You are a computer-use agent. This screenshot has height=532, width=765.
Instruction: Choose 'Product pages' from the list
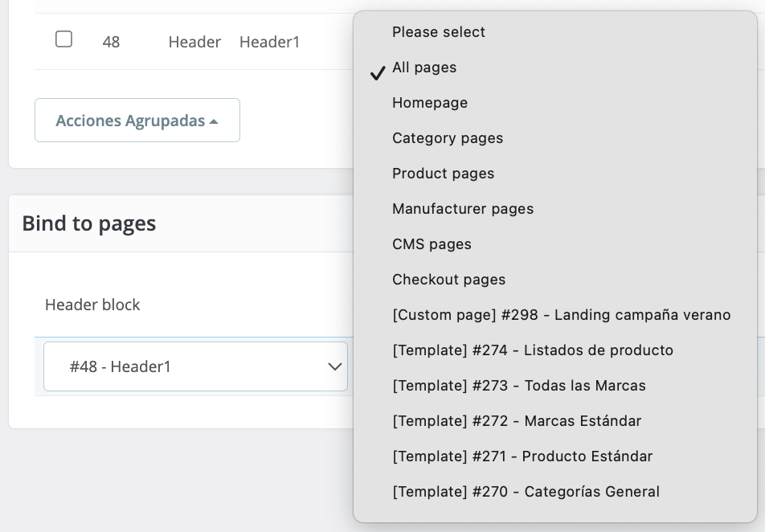pos(443,174)
